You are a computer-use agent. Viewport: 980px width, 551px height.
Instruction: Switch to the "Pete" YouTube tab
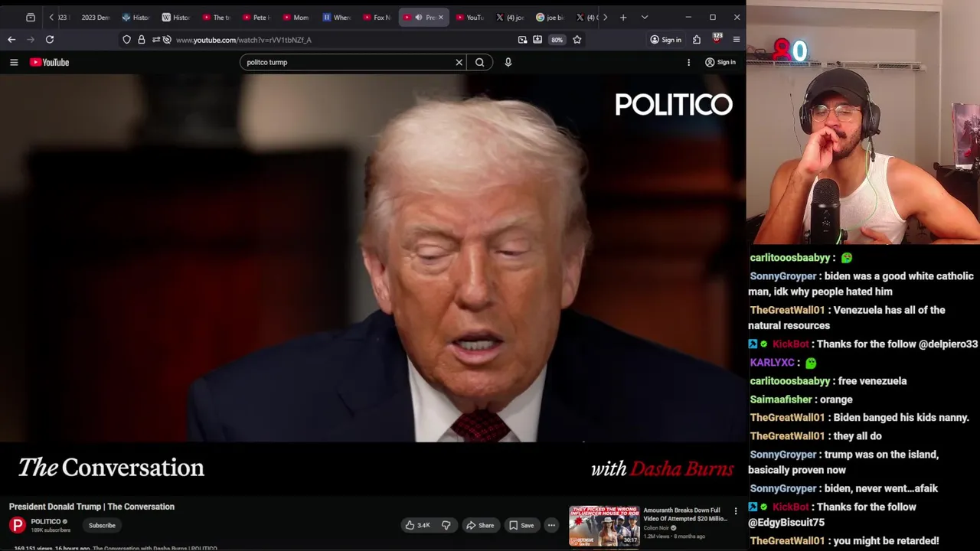[x=256, y=17]
